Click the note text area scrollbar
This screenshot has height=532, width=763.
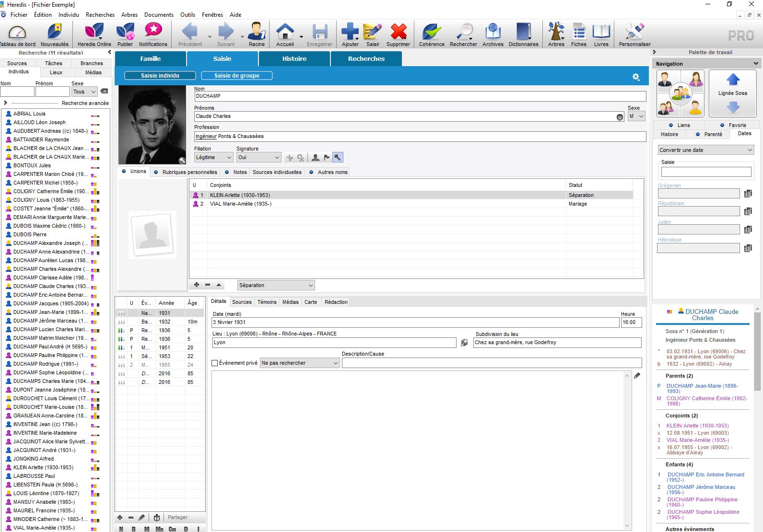[627, 451]
